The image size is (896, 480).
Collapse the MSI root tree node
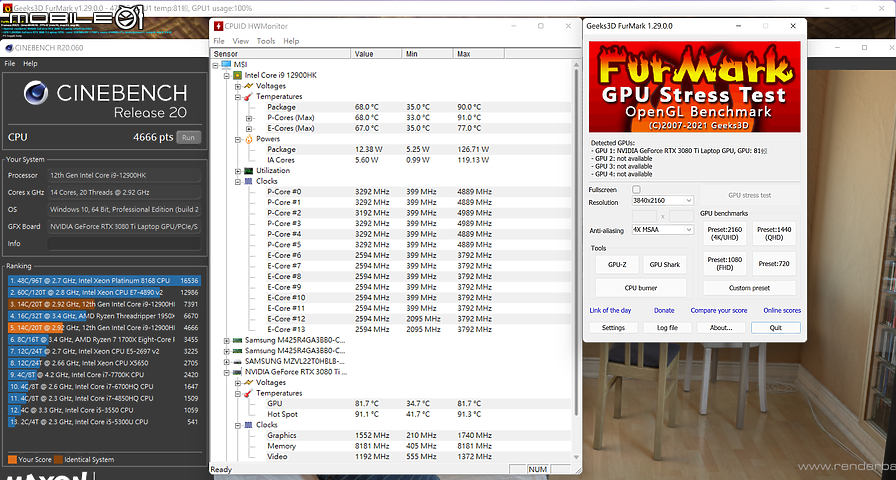(215, 65)
